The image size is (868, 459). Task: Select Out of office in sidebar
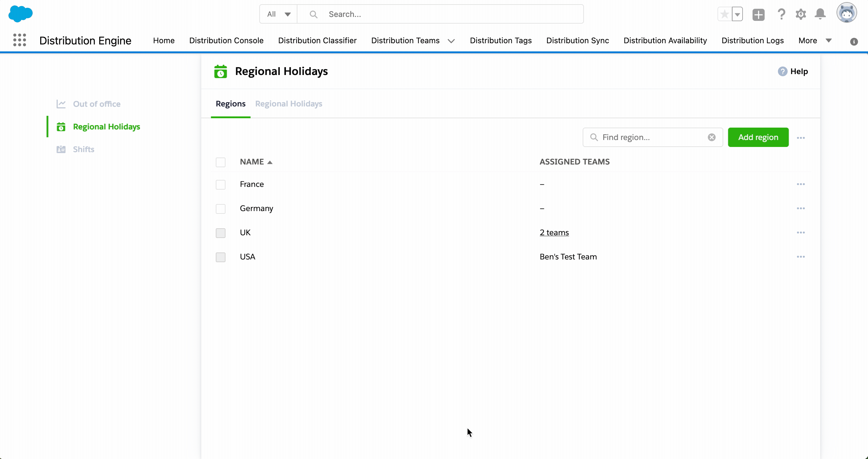tap(97, 104)
